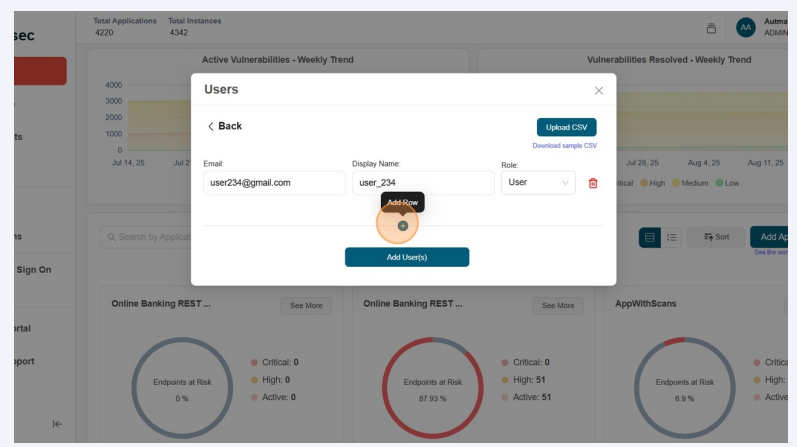Click the 0 % endpoints at risk donut
The width and height of the screenshot is (797, 447).
[x=182, y=388]
